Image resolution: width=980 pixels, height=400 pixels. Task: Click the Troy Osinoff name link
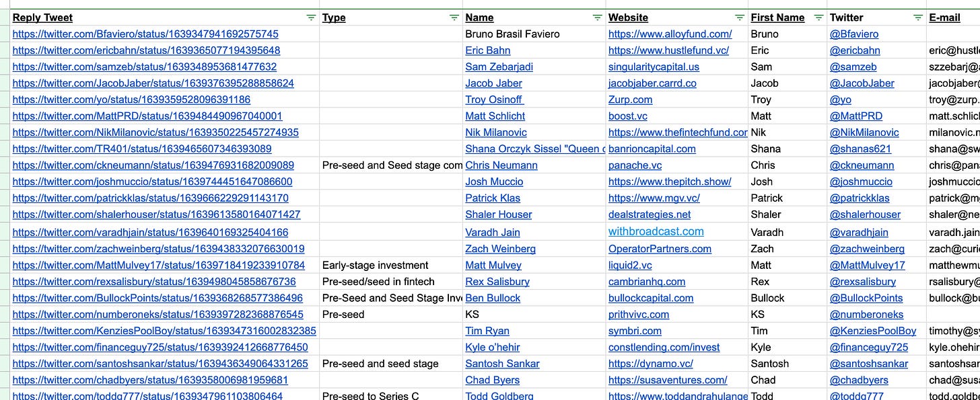click(x=494, y=99)
